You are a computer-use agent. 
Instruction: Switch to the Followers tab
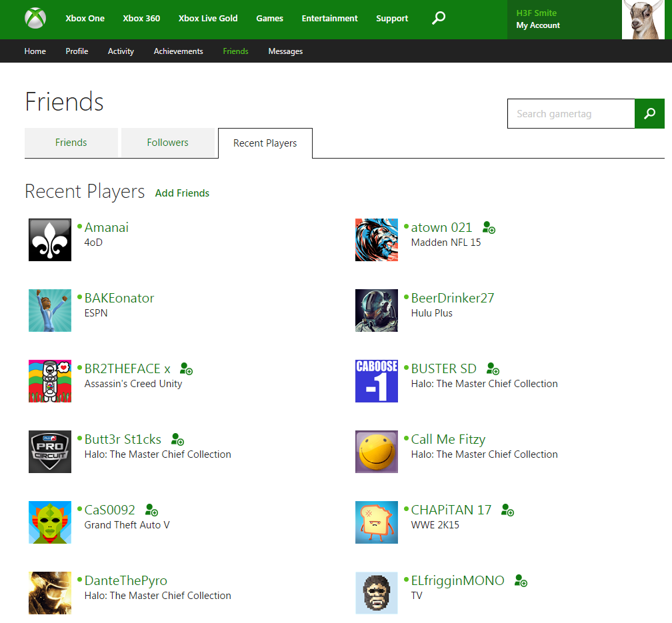click(167, 143)
